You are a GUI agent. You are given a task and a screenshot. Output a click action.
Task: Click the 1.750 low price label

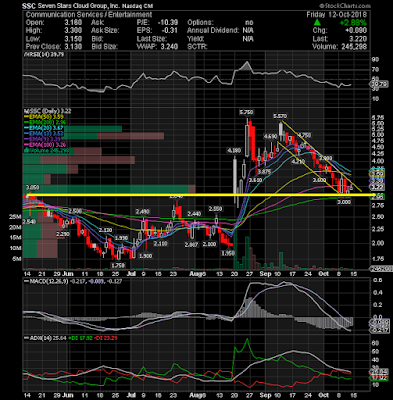click(x=118, y=265)
